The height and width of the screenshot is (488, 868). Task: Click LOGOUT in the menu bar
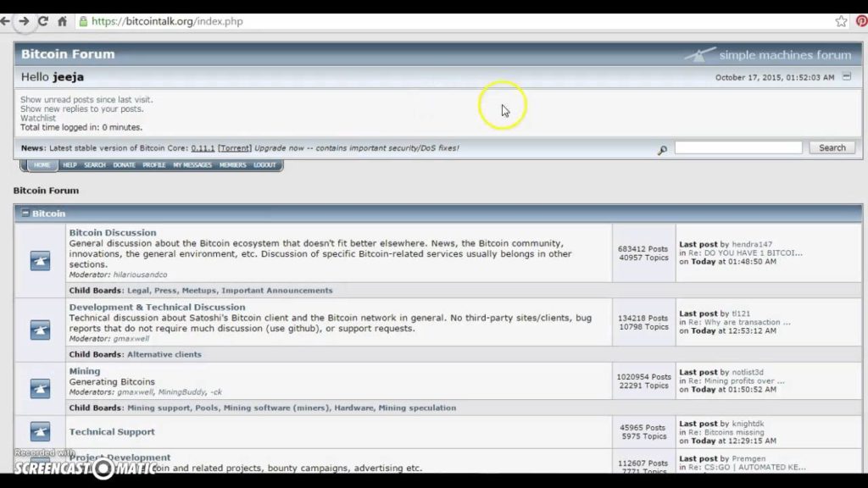coord(264,165)
